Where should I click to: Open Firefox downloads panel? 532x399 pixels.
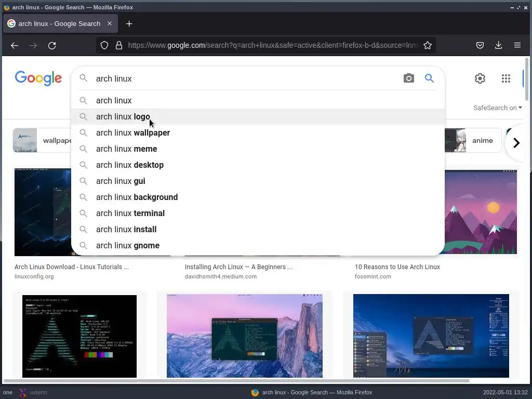point(498,46)
